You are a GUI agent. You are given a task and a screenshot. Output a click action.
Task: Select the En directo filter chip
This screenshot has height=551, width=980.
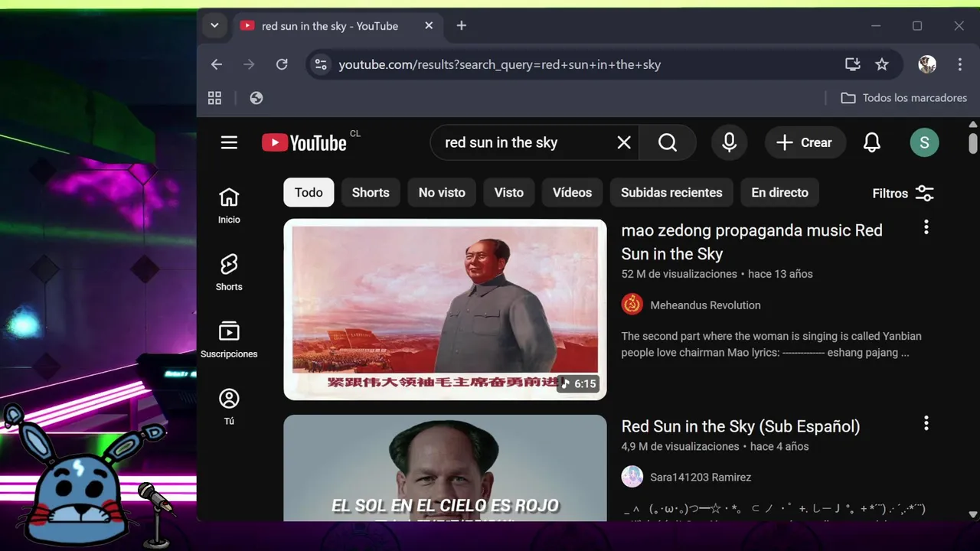pos(779,193)
